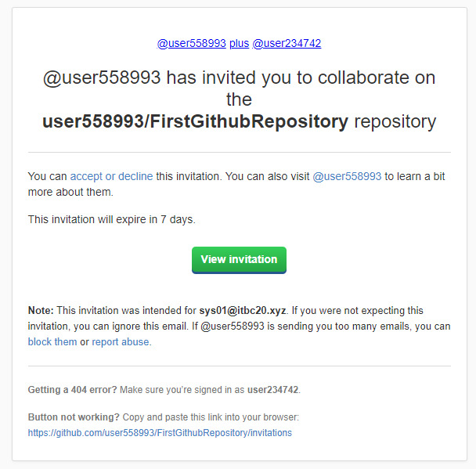Click the 'plus' link between usernames
The image size is (476, 469).
[240, 43]
